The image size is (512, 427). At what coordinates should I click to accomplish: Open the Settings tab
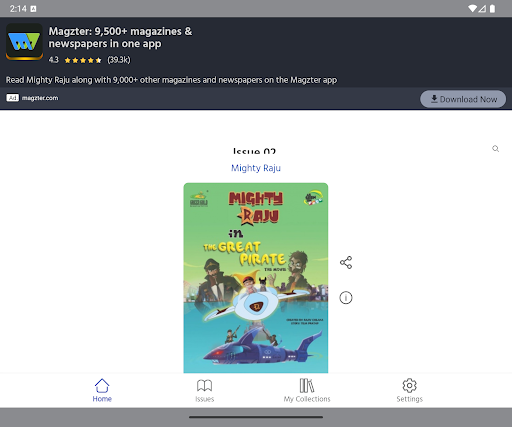pyautogui.click(x=409, y=390)
